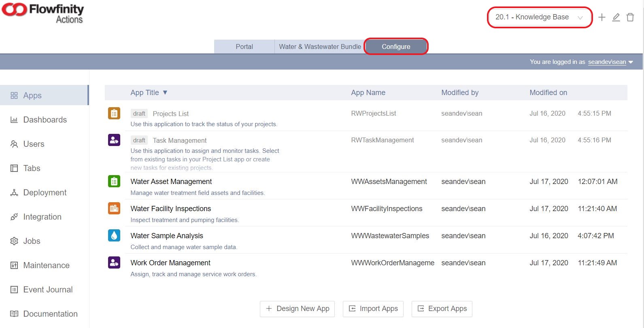Image resolution: width=644 pixels, height=328 pixels.
Task: Click the trash delete icon at top right
Action: pos(630,17)
